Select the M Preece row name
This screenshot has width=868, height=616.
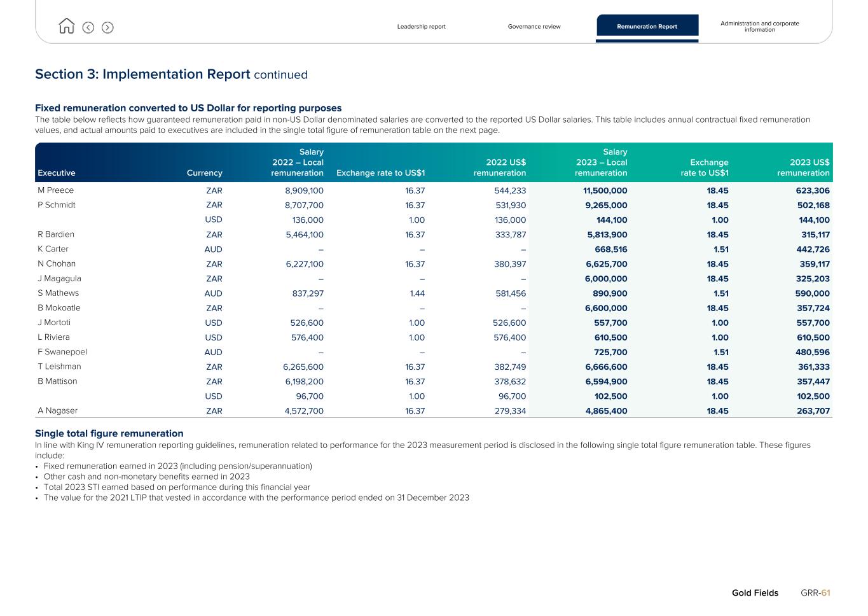click(56, 190)
